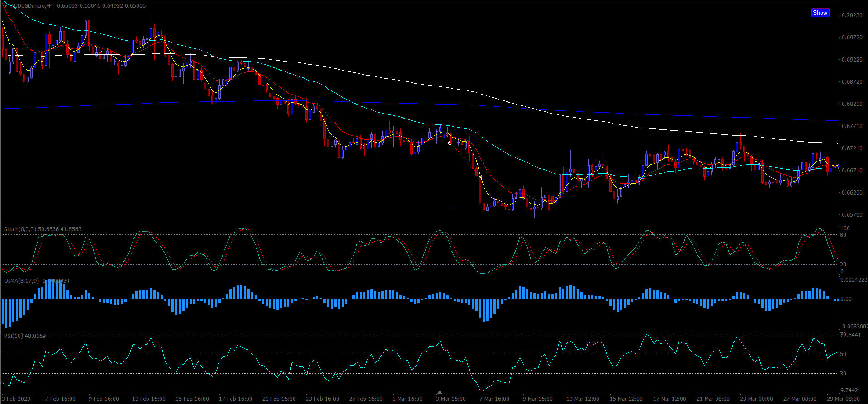
Task: Click the 80 level on Stochastic scale
Action: [x=843, y=235]
